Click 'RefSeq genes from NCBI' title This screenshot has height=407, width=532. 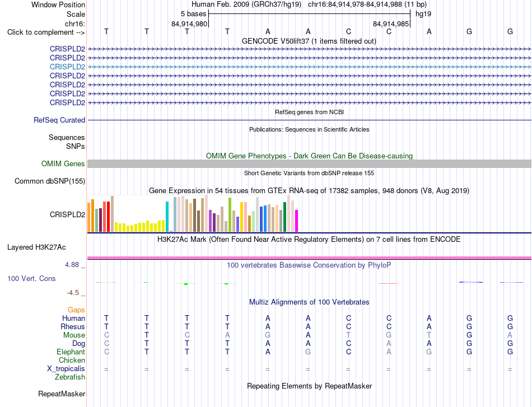[x=309, y=112]
